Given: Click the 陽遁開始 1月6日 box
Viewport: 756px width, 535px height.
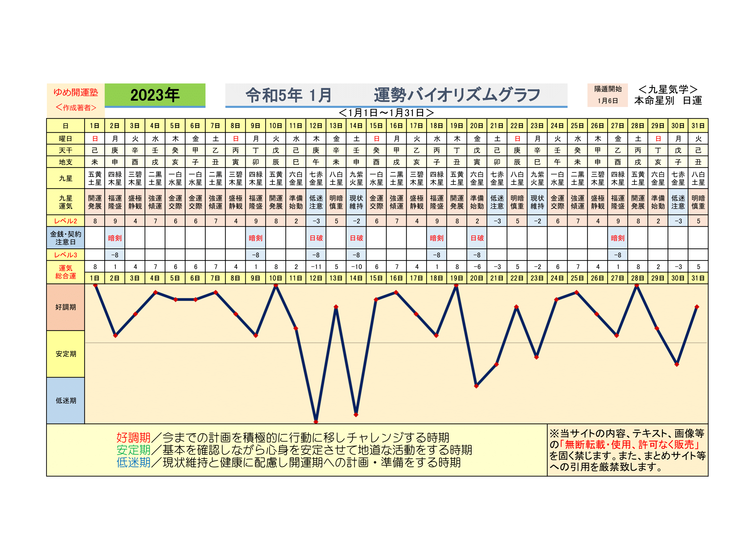Looking at the screenshot, I should [x=608, y=95].
